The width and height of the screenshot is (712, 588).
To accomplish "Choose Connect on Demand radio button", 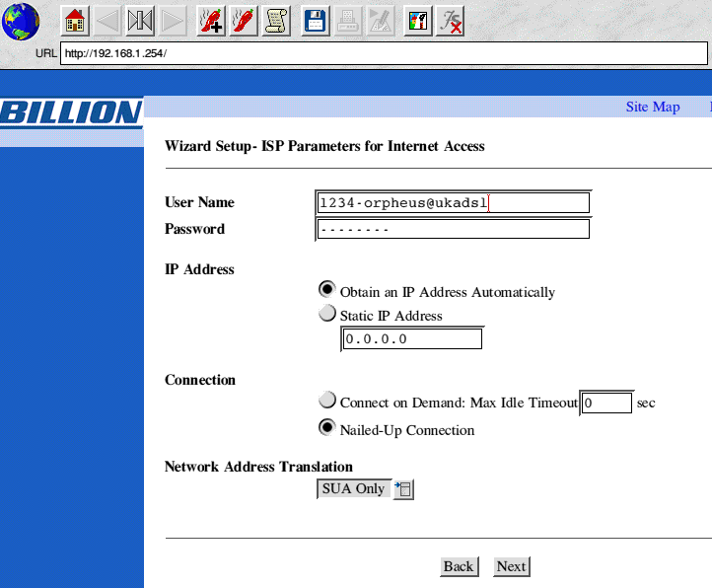I will [326, 401].
